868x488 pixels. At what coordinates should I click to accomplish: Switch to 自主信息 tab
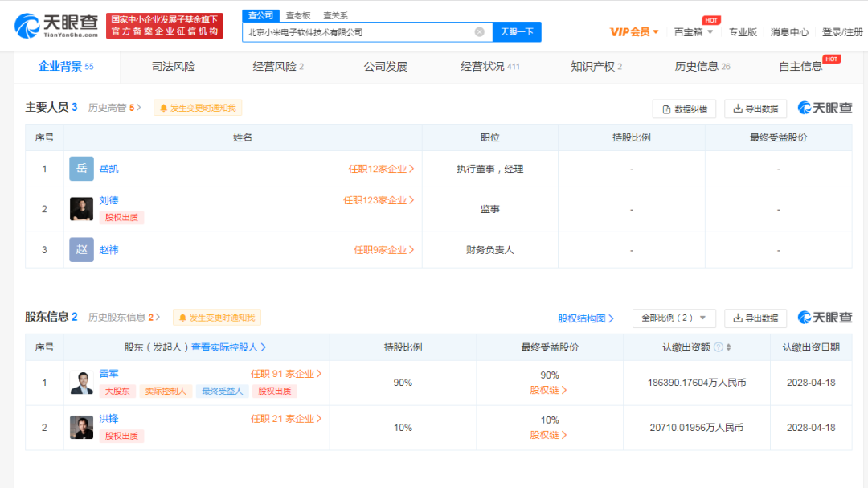pyautogui.click(x=800, y=67)
